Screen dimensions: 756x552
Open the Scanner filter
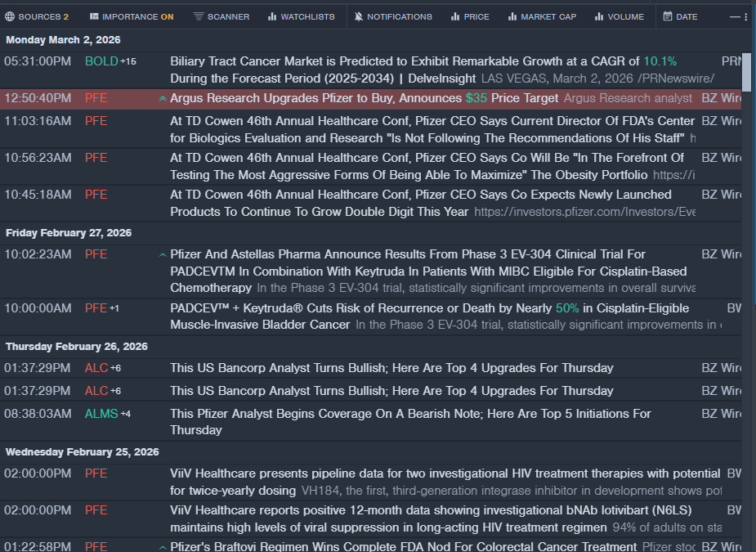(221, 17)
